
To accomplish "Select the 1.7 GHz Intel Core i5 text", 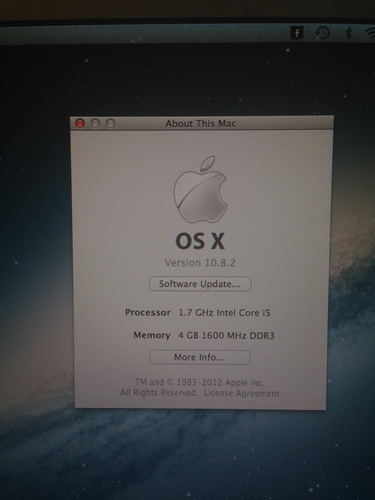I will 224,313.
